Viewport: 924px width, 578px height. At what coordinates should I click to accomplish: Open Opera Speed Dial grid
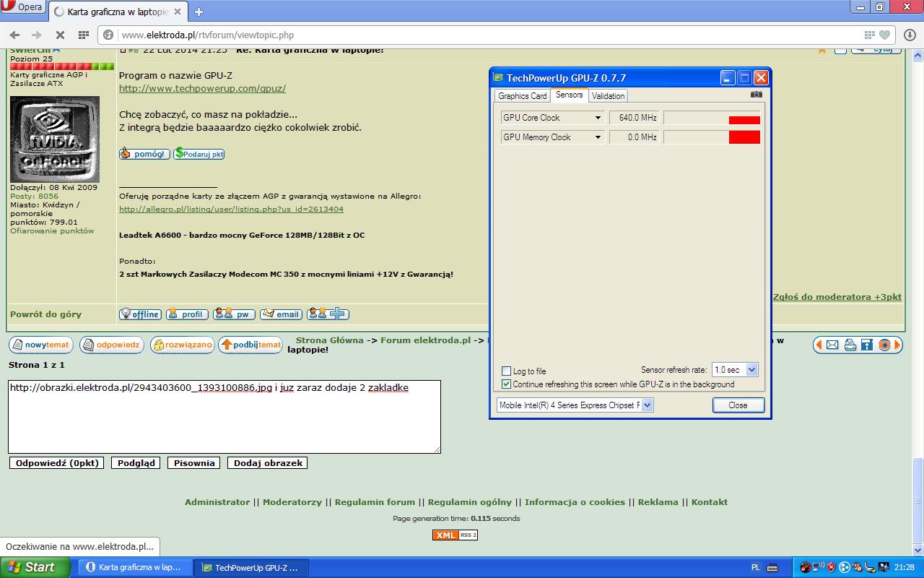83,35
